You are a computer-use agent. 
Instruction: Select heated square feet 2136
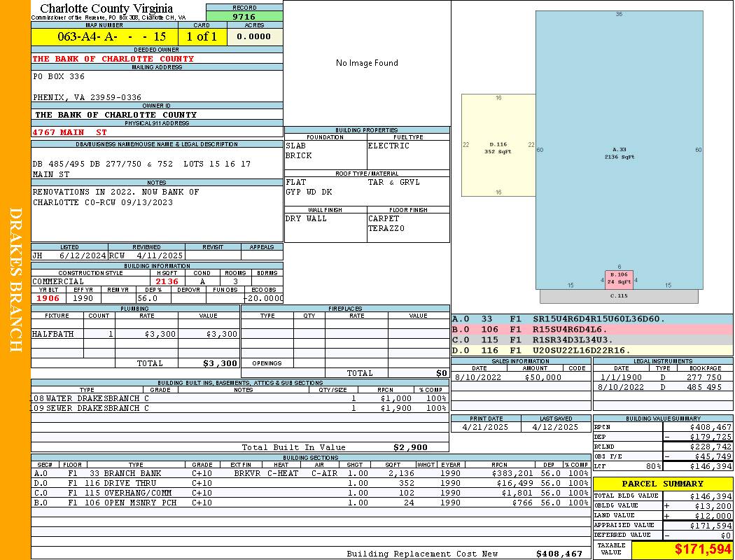pyautogui.click(x=167, y=281)
